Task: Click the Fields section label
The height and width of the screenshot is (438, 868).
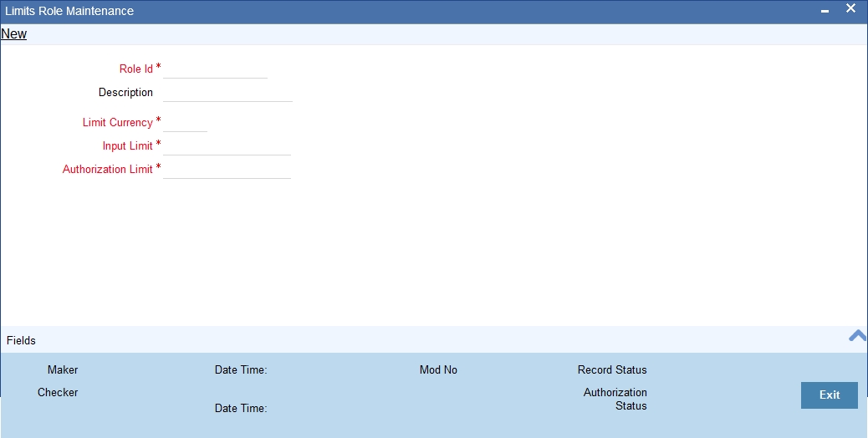Action: point(21,341)
